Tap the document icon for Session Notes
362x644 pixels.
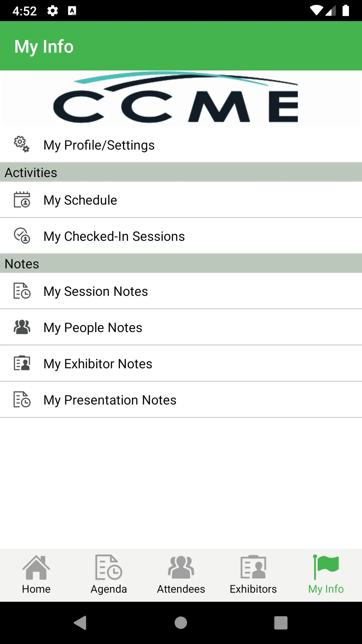click(x=22, y=291)
